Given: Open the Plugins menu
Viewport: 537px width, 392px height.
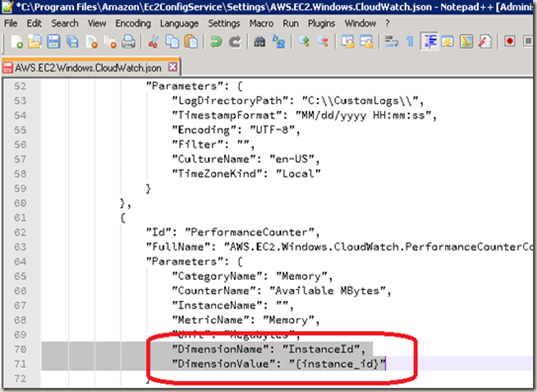Looking at the screenshot, I should point(321,23).
